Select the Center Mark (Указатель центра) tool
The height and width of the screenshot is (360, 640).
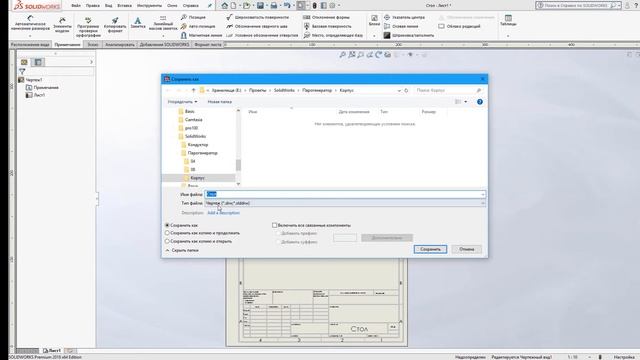coord(404,17)
